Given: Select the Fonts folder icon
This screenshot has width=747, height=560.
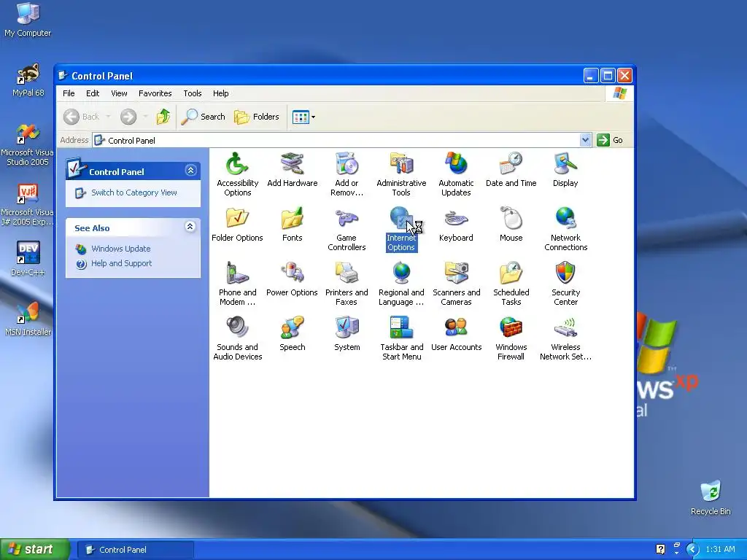Looking at the screenshot, I should pyautogui.click(x=292, y=219).
